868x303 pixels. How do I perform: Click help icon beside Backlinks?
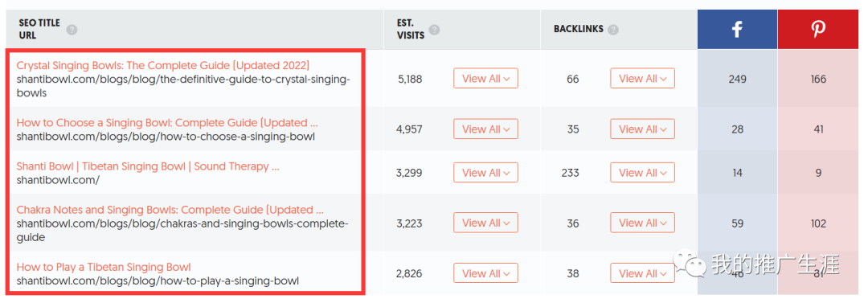612,30
